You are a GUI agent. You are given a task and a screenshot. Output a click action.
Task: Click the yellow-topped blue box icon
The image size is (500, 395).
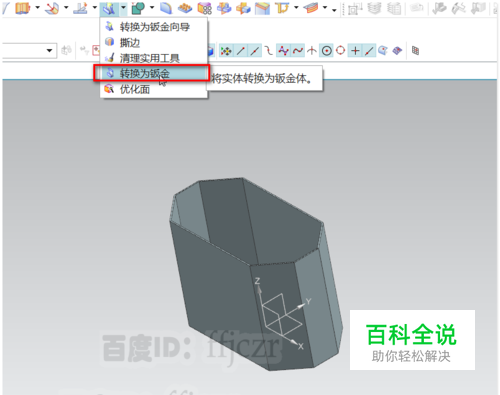(262, 8)
